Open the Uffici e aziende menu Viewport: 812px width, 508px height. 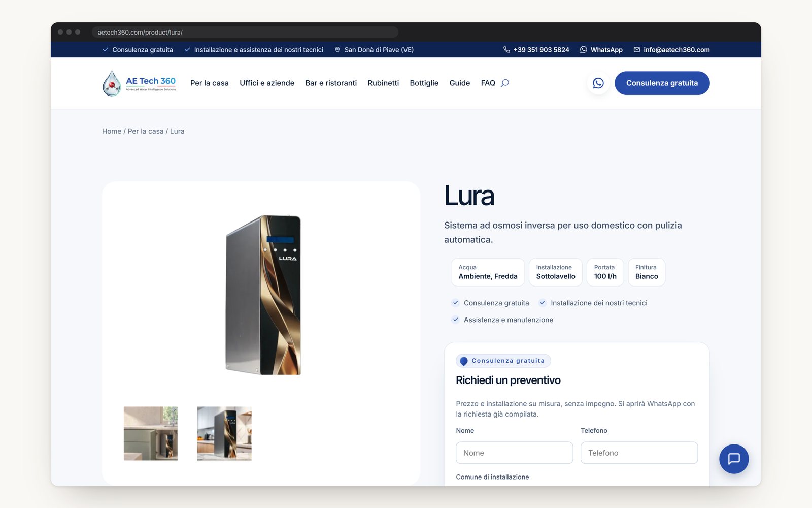pos(267,83)
